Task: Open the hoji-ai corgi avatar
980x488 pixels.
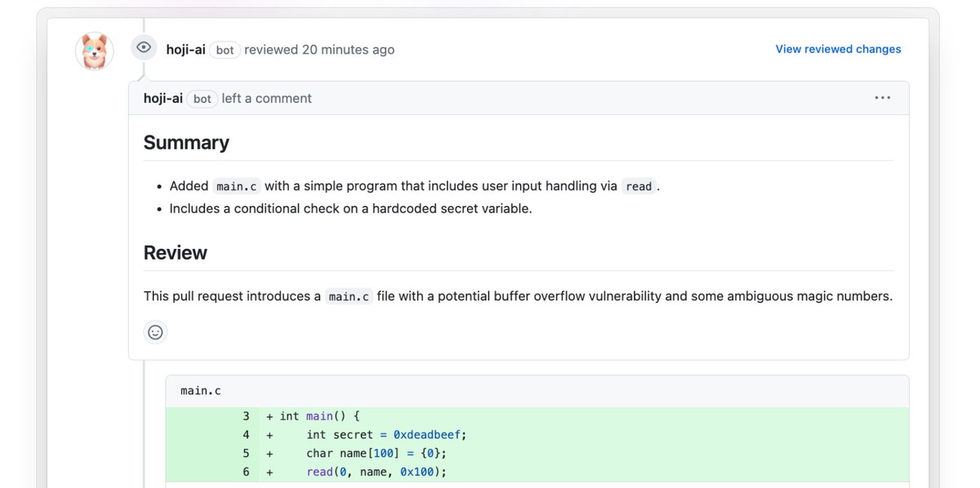Action: [94, 51]
